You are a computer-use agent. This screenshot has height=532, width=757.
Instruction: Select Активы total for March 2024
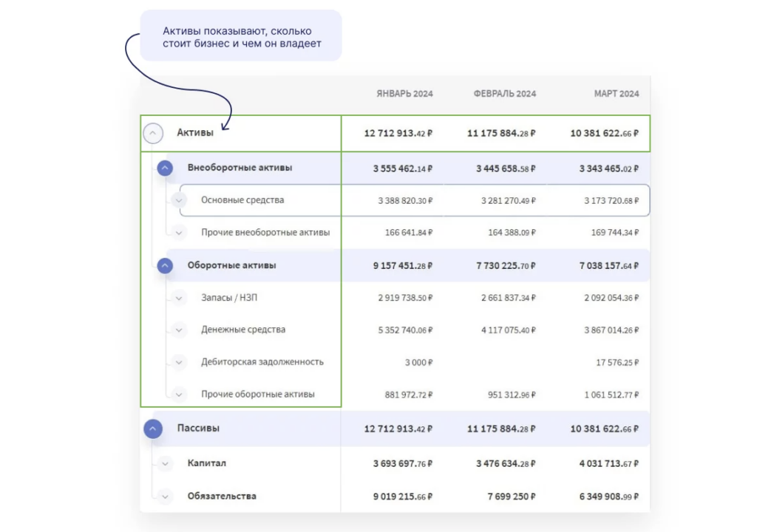(604, 134)
